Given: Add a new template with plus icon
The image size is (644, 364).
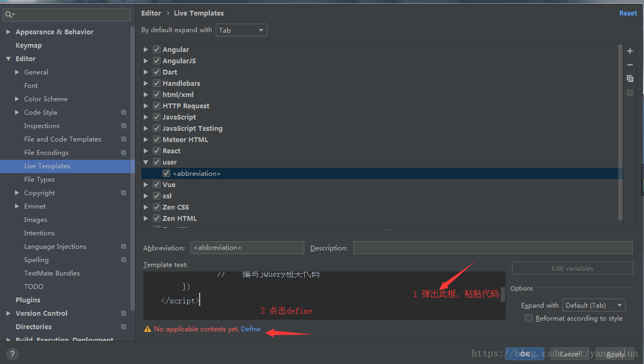Looking at the screenshot, I should [x=630, y=51].
